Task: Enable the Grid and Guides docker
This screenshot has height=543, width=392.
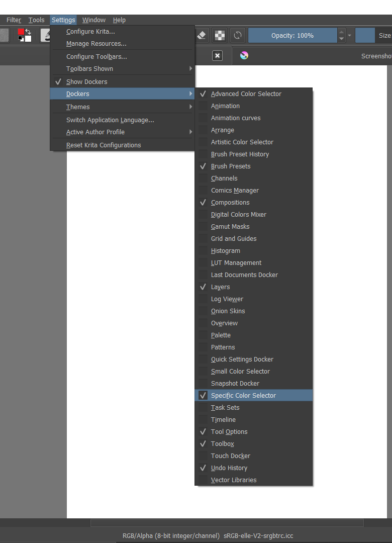Action: pyautogui.click(x=253, y=239)
